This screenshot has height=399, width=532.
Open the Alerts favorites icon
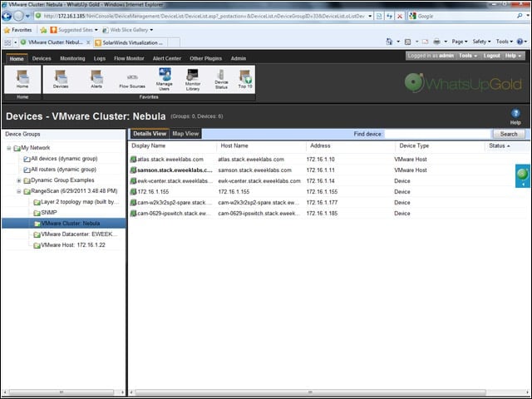click(x=96, y=79)
